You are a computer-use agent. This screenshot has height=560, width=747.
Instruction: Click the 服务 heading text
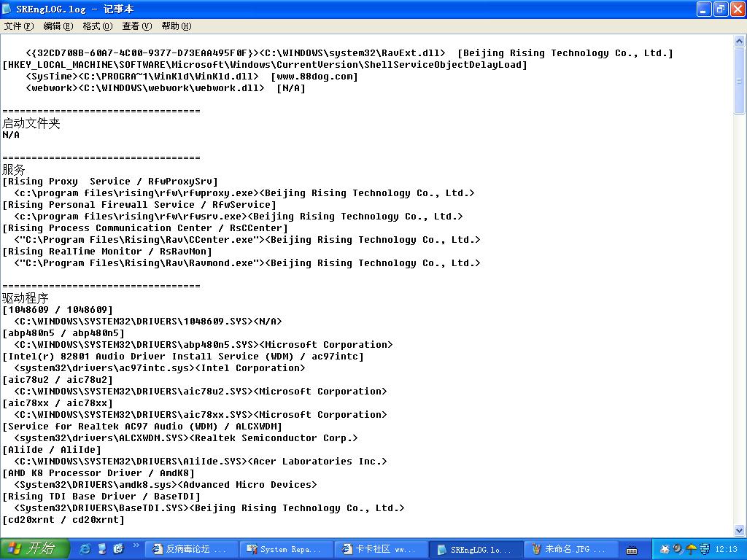click(x=13, y=169)
